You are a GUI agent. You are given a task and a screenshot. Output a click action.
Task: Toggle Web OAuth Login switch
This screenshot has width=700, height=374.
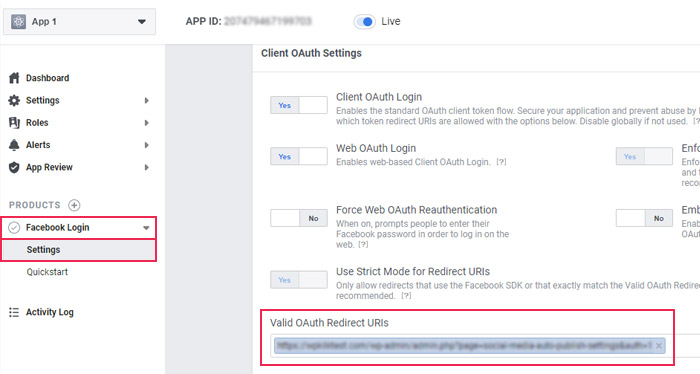point(299,157)
